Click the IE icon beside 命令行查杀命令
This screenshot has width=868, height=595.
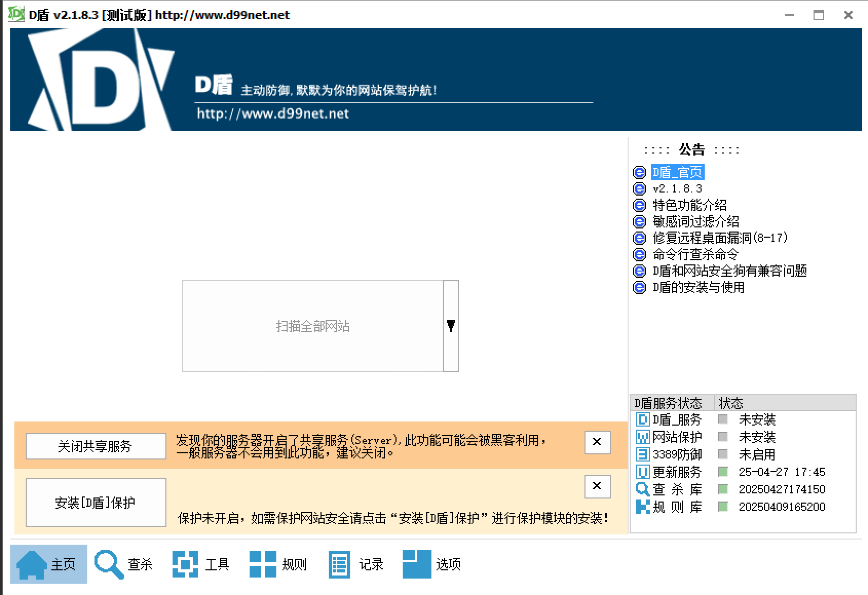tap(639, 255)
